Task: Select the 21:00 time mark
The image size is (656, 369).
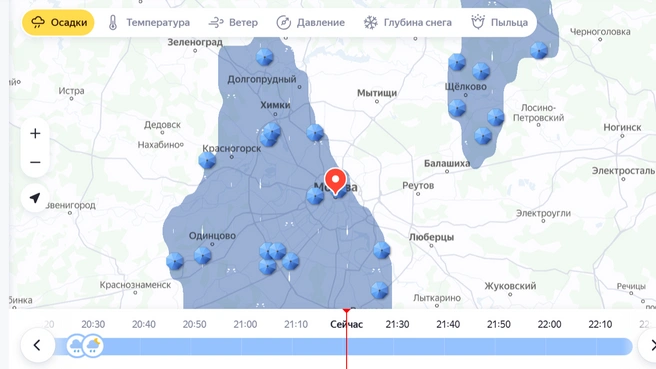Action: pyautogui.click(x=245, y=324)
